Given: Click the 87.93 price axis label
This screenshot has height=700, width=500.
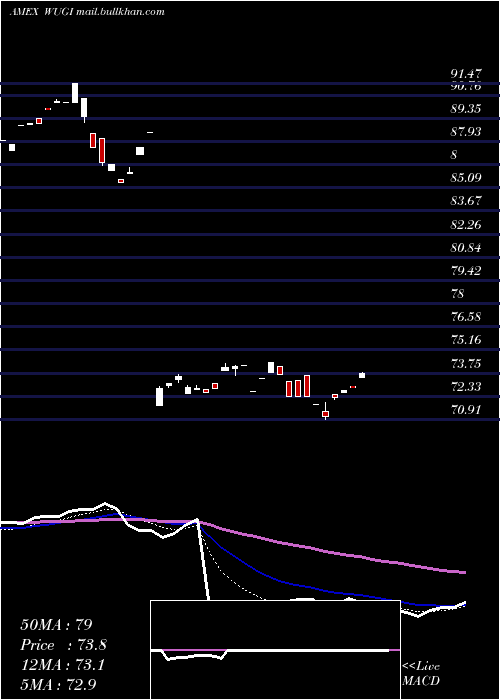Looking at the screenshot, I should point(466,132).
